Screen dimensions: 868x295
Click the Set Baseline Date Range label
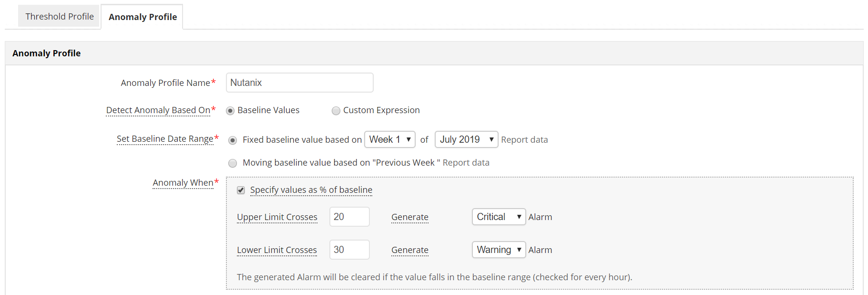(165, 139)
